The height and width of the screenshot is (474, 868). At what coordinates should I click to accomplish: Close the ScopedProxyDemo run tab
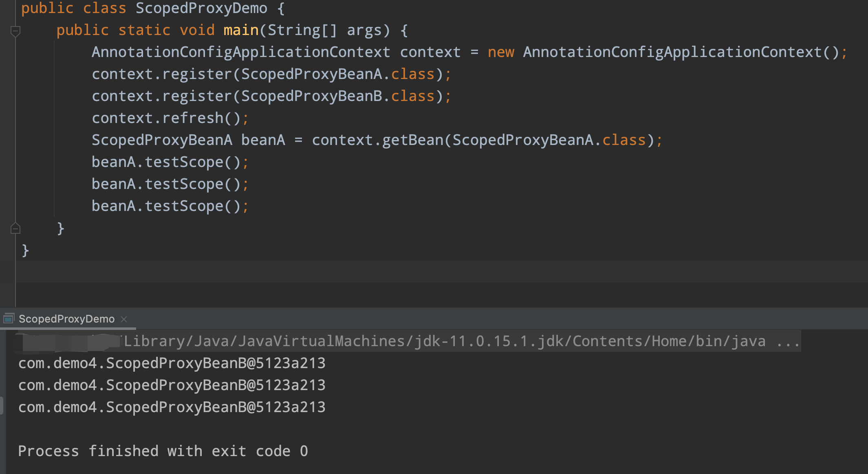pos(124,319)
